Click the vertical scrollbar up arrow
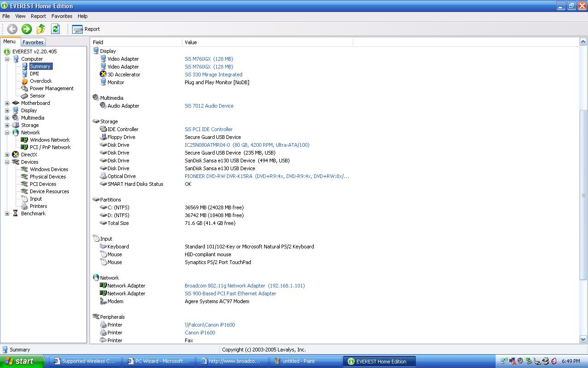This screenshot has height=368, width=588. point(583,42)
